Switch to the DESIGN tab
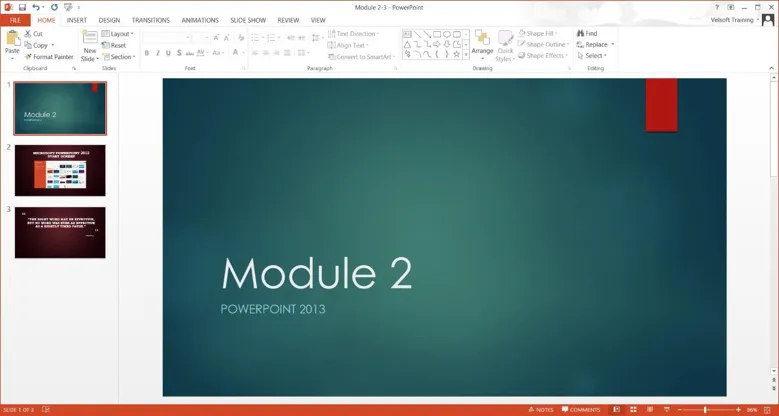The image size is (779, 416). tap(109, 20)
